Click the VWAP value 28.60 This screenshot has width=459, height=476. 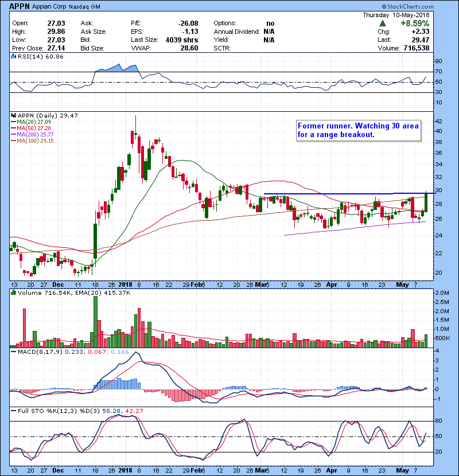point(189,48)
